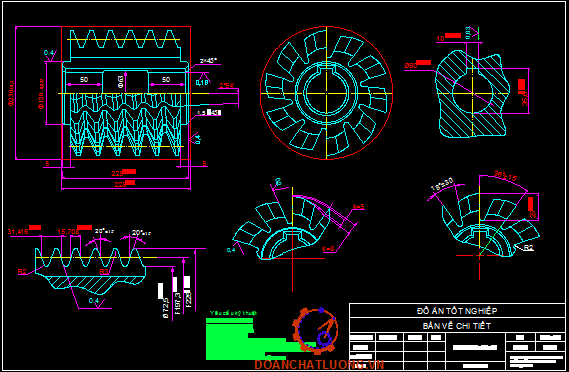Click the gear-and-compass logo emblem
This screenshot has width=569, height=372.
(x=315, y=331)
